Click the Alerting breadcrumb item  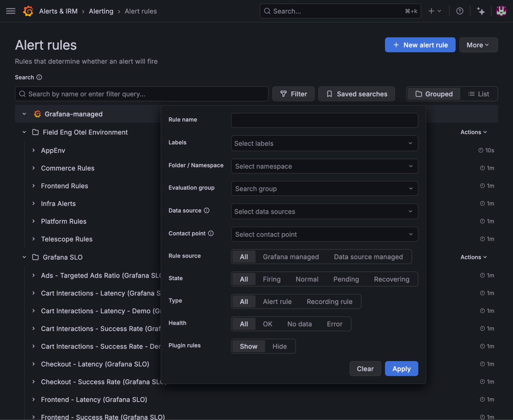101,11
